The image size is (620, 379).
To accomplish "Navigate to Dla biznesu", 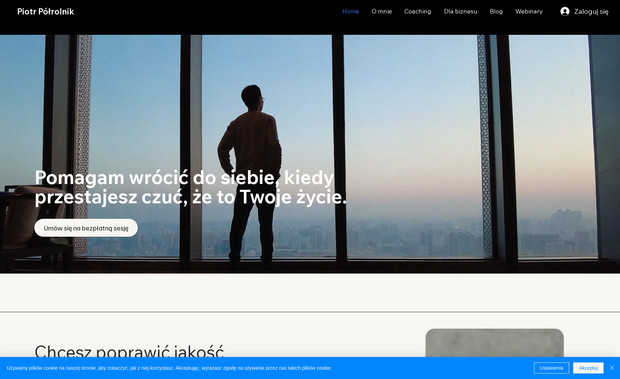I will click(460, 11).
